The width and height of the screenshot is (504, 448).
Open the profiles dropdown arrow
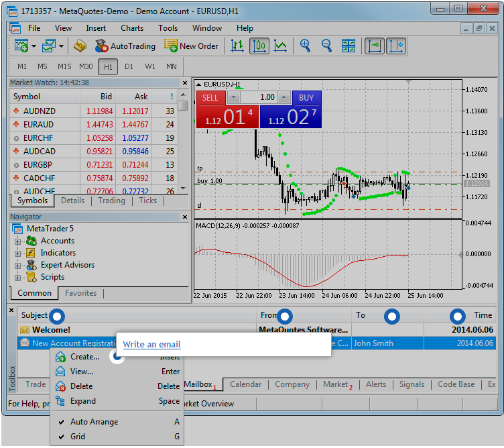(x=62, y=46)
